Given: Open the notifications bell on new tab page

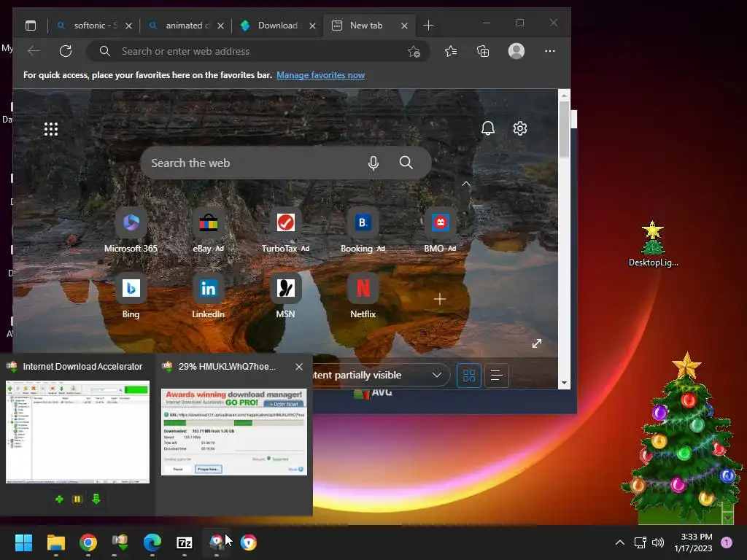Looking at the screenshot, I should point(488,128).
